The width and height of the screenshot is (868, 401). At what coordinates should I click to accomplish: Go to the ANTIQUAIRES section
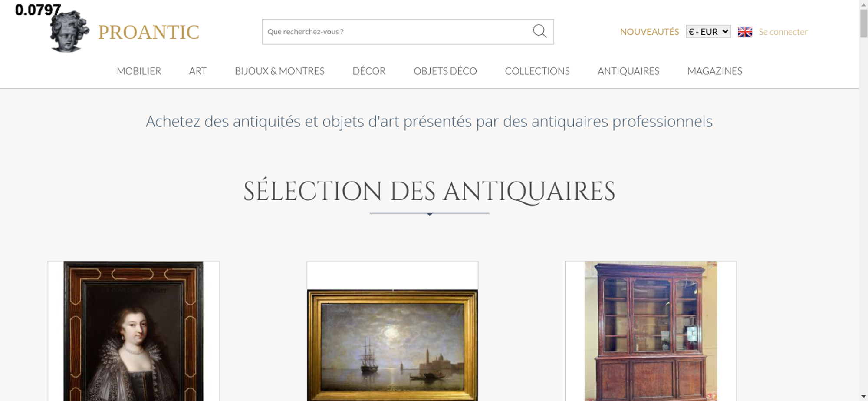coord(628,71)
